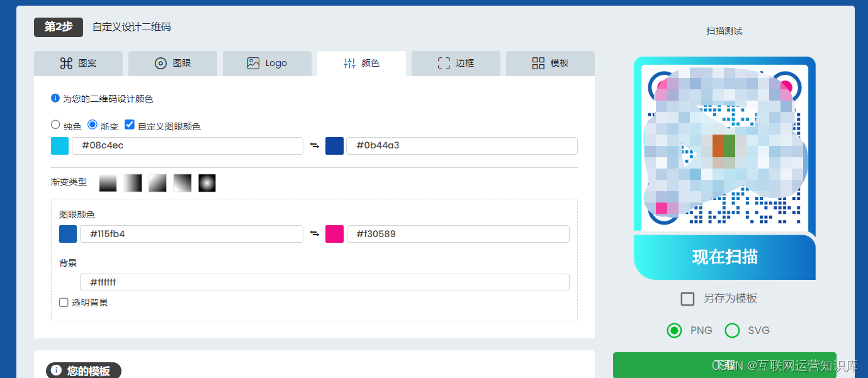
Task: Open the dark blue #0b44a3 swatch
Action: tap(334, 146)
